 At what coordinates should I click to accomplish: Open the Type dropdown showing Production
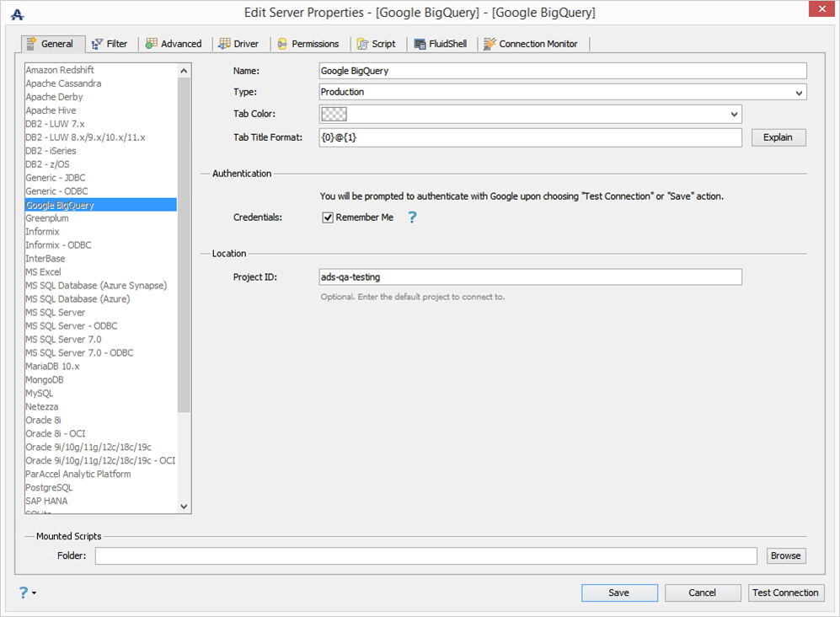pyautogui.click(x=563, y=92)
